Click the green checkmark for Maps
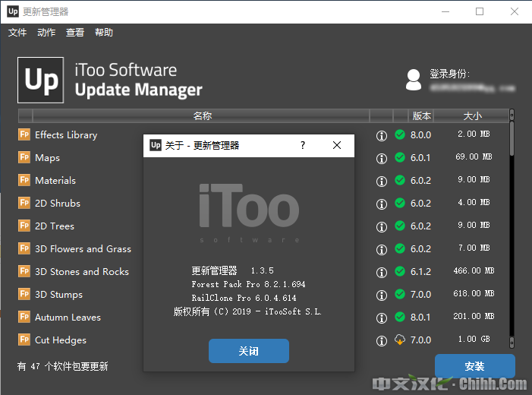Screen dimensions: 532x395 [400, 158]
